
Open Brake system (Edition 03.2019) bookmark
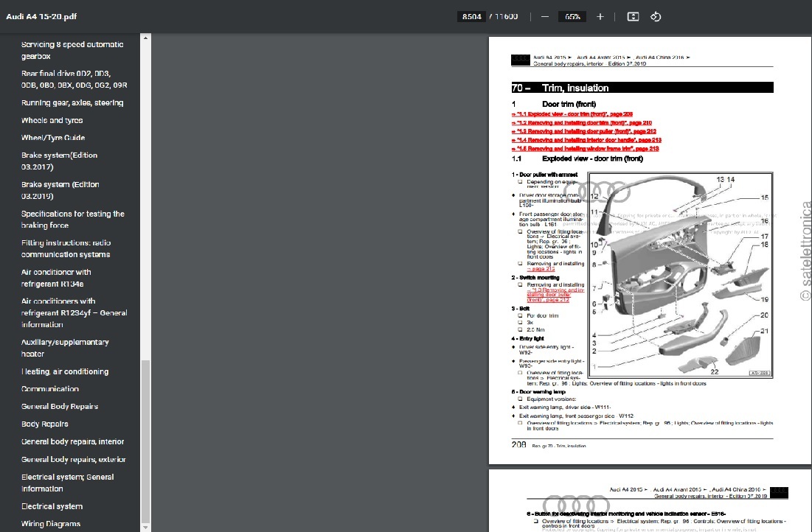60,190
